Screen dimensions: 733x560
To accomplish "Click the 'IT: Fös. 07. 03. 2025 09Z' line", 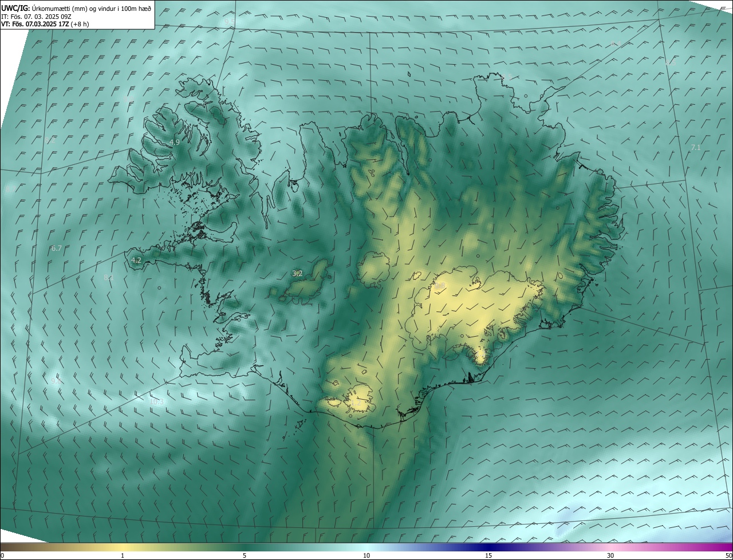I will click(x=37, y=17).
